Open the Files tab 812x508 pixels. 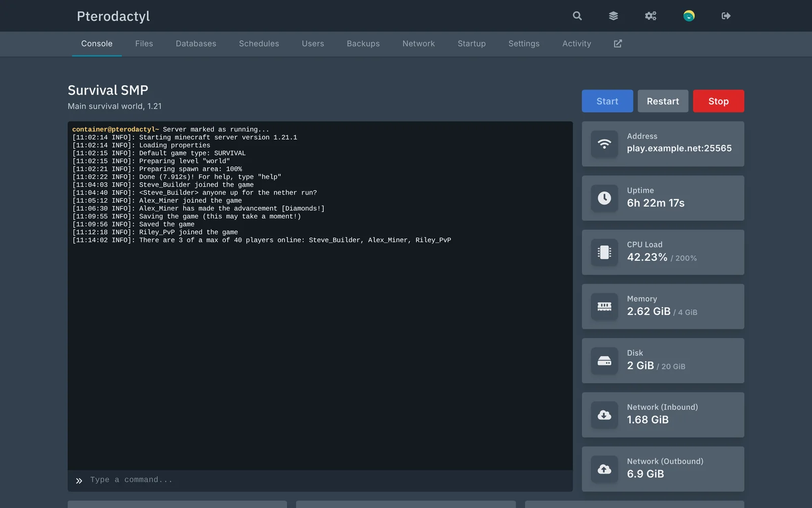point(144,44)
